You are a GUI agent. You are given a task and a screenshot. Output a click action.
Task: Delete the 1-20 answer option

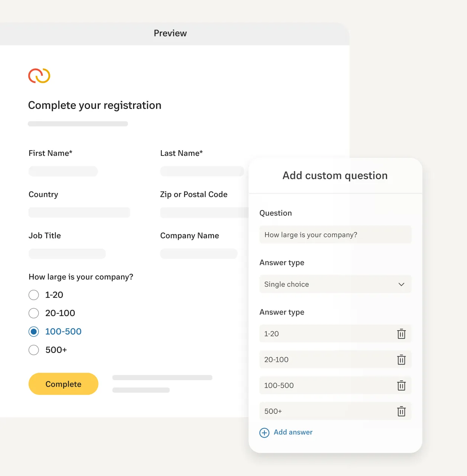(401, 334)
